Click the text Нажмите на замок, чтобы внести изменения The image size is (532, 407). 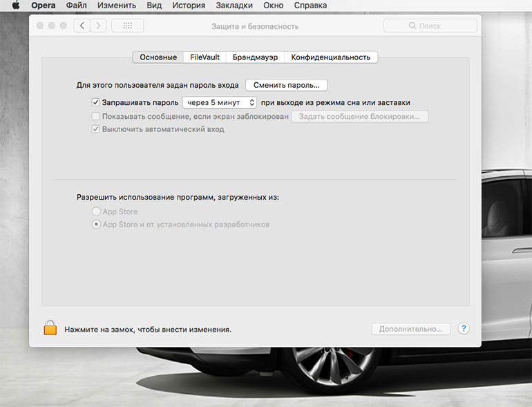click(148, 330)
